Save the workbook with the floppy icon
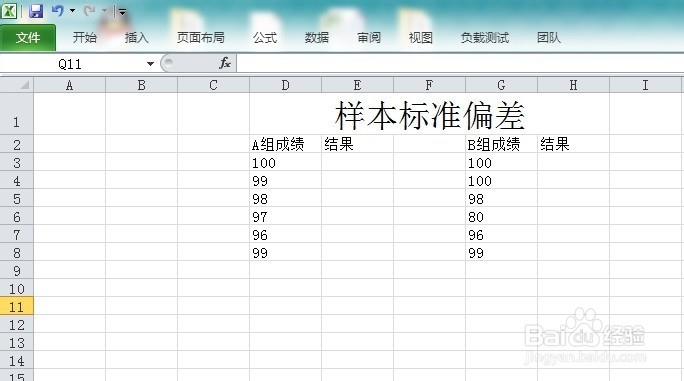The image size is (684, 381). coord(36,10)
